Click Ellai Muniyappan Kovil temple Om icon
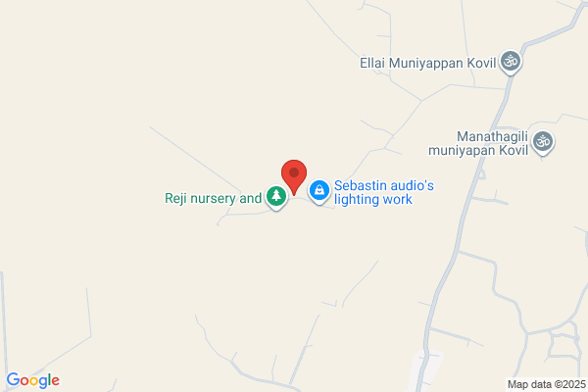The width and height of the screenshot is (588, 392). tap(511, 61)
